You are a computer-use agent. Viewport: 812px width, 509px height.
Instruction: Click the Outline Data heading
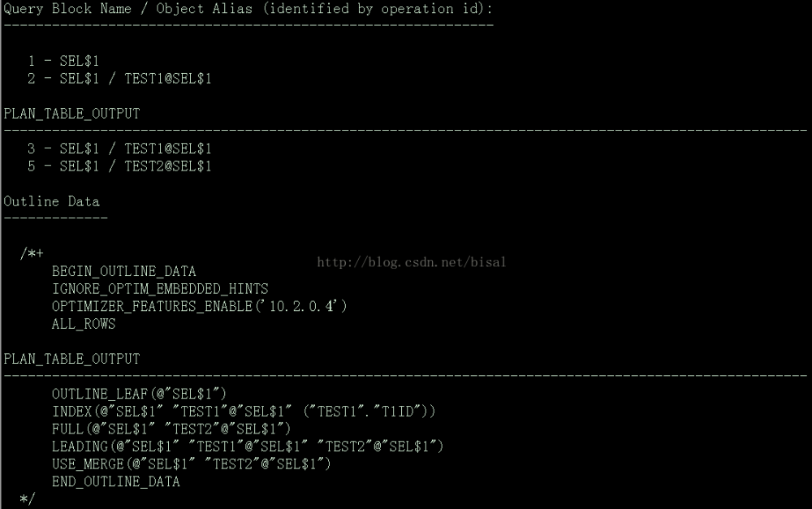tap(52, 201)
